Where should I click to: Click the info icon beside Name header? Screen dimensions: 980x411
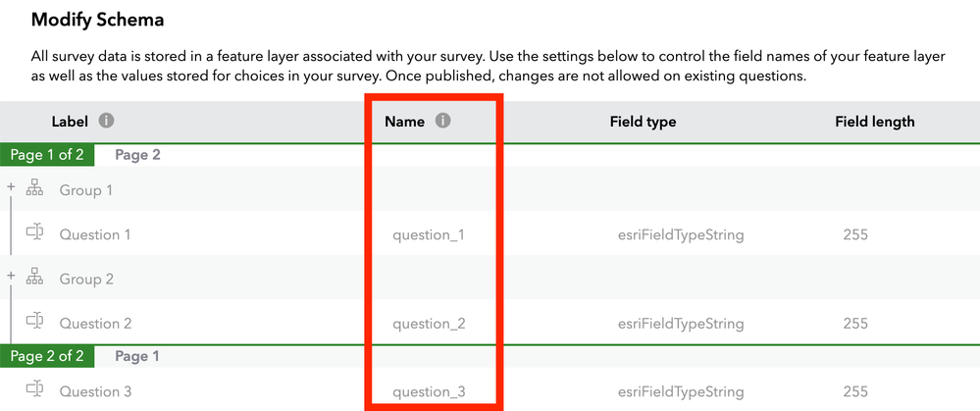coord(442,122)
